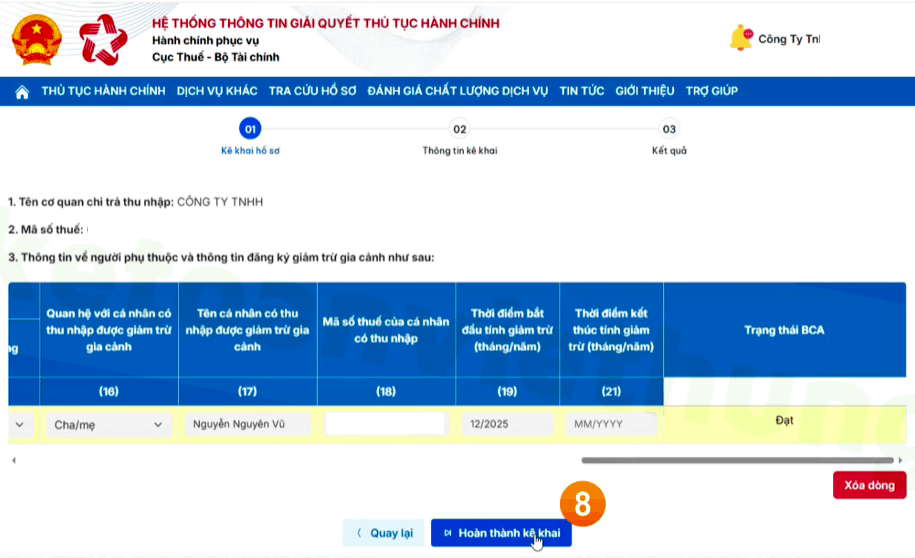Open THỦ TỤC HÀNH CHÍNH menu
The image size is (915, 558).
point(103,91)
